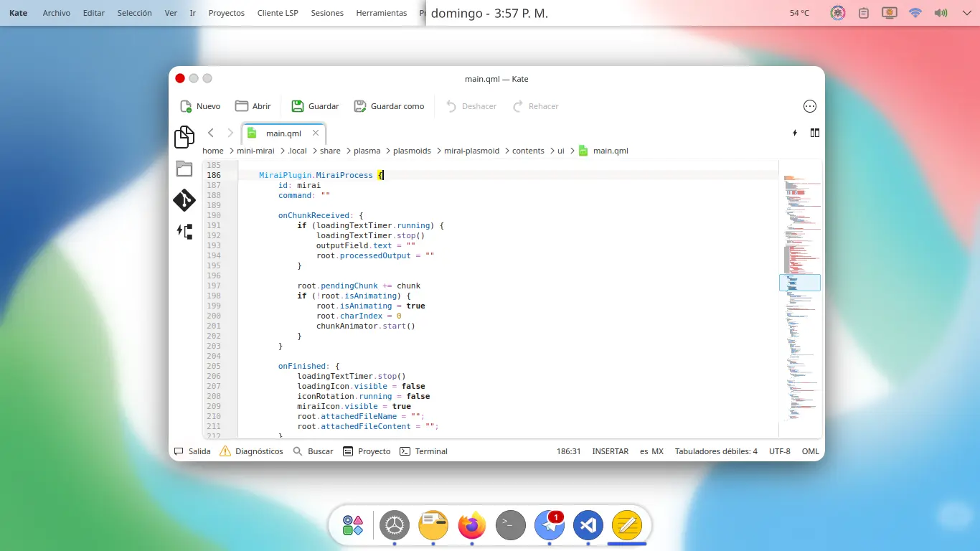Screen dimensions: 980x551
Task: Open the terminal from the dock
Action: (x=511, y=526)
